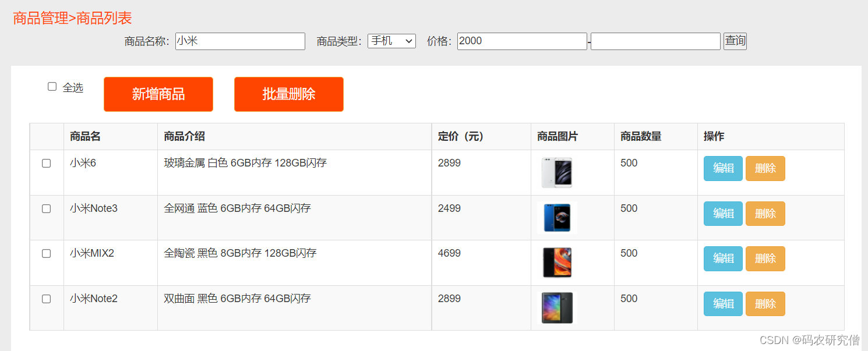The height and width of the screenshot is (351, 868).
Task: Delete the 小米Note3 product via 删除
Action: pyautogui.click(x=765, y=214)
